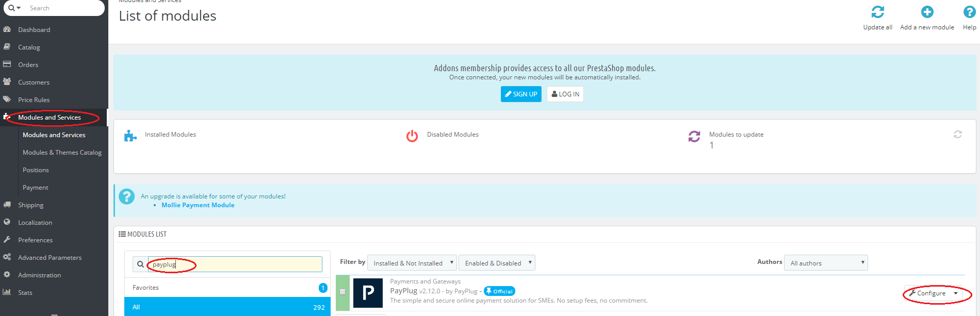Click the search magnifier dropdown in sidebar
980x316 pixels.
(14, 8)
